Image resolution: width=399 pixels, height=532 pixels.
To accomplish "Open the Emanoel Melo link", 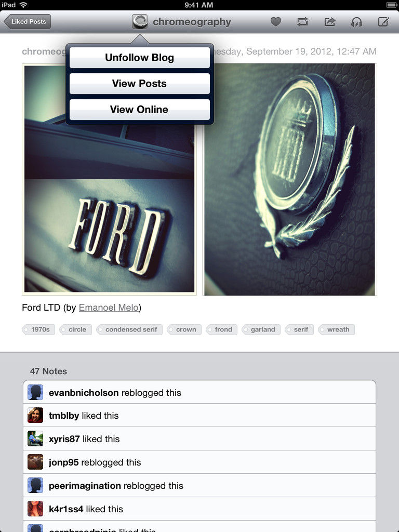I will (109, 308).
